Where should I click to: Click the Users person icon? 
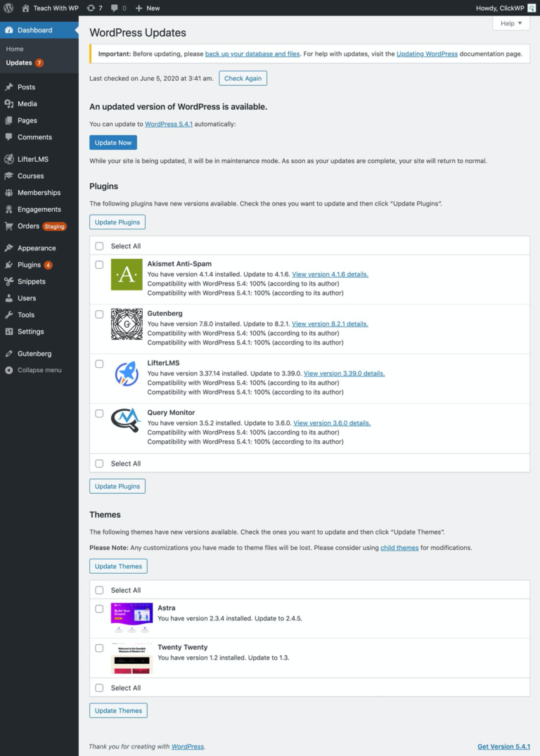[x=8, y=298]
